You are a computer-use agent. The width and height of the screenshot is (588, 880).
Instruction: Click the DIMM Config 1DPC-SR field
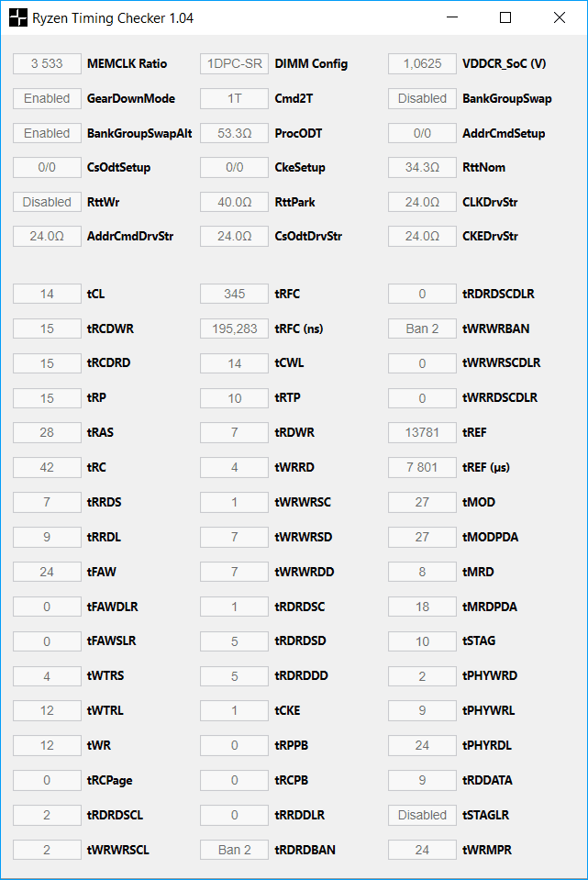(235, 64)
